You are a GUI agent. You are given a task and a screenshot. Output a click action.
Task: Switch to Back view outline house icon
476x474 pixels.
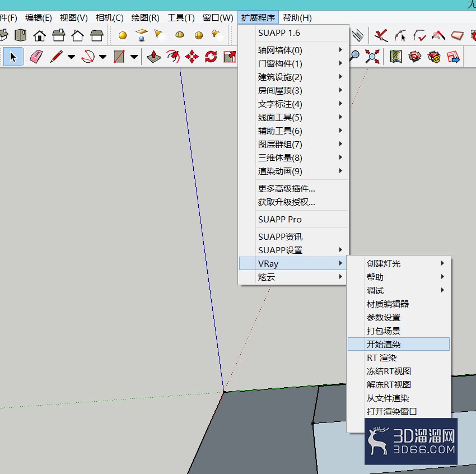point(77,35)
